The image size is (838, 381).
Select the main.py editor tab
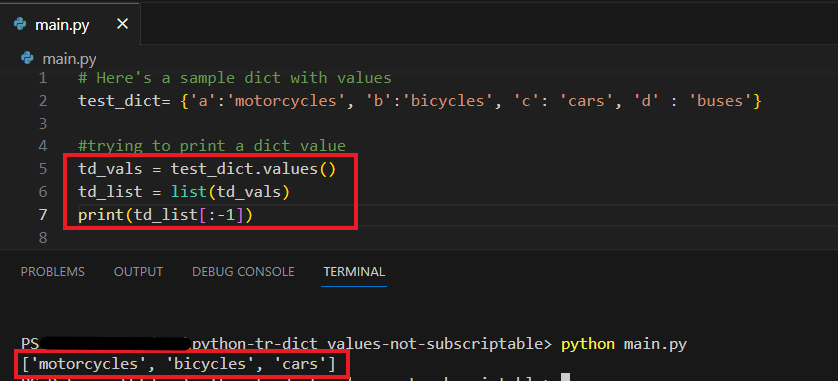pos(69,24)
